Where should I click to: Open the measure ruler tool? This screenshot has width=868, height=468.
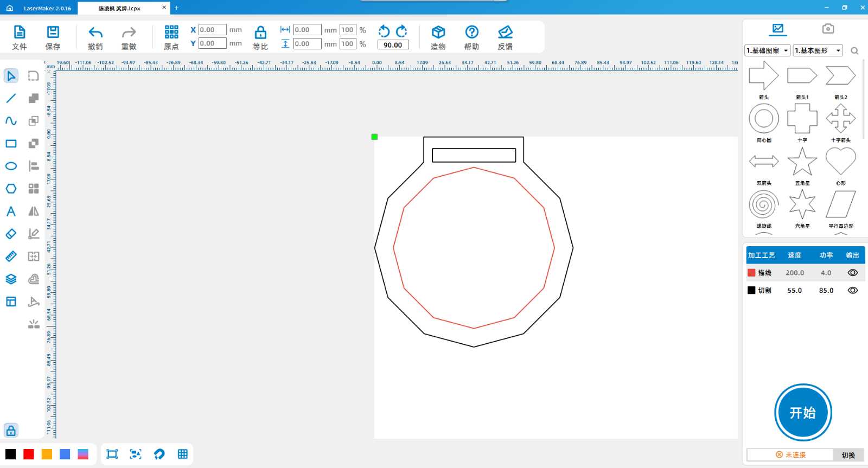(x=11, y=257)
